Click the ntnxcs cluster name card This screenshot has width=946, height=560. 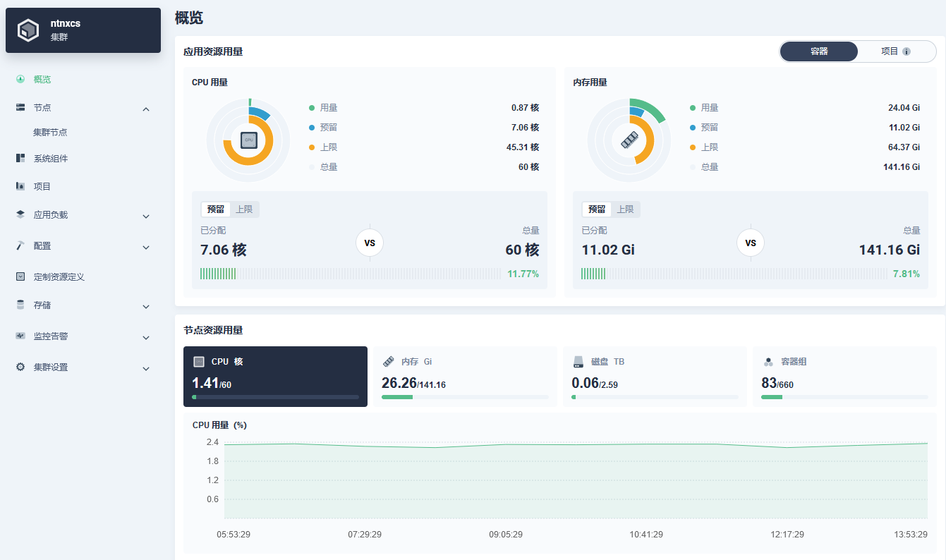(83, 30)
